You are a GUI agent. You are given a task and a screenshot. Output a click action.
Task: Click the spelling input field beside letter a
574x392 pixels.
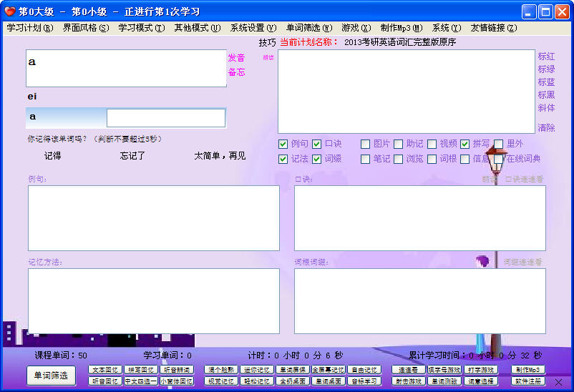[x=165, y=118]
